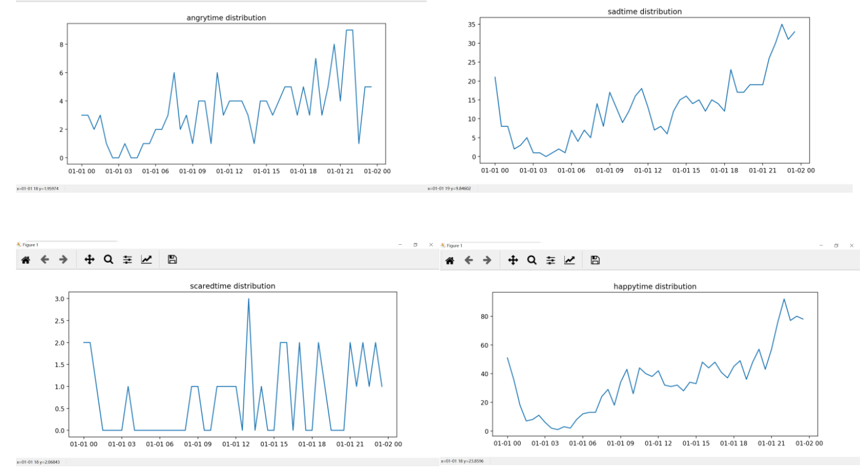Click 'Figure 1' title of happytime window
Image resolution: width=868 pixels, height=470 pixels.
(454, 245)
